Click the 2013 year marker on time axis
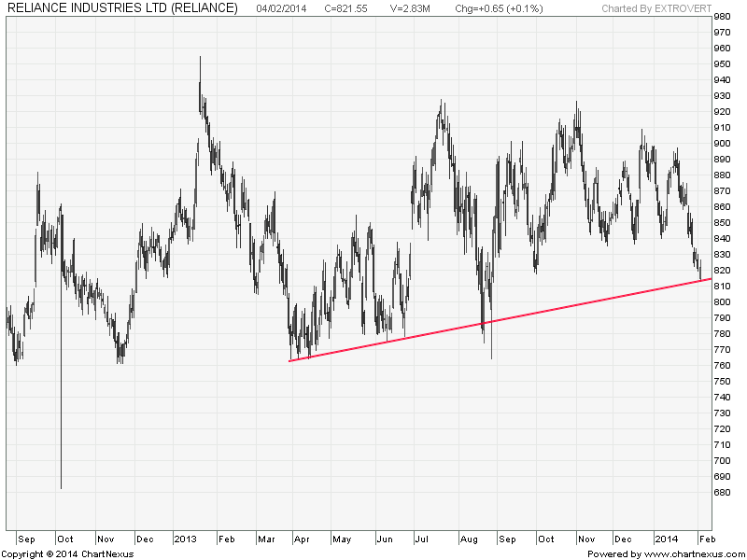 [185, 539]
